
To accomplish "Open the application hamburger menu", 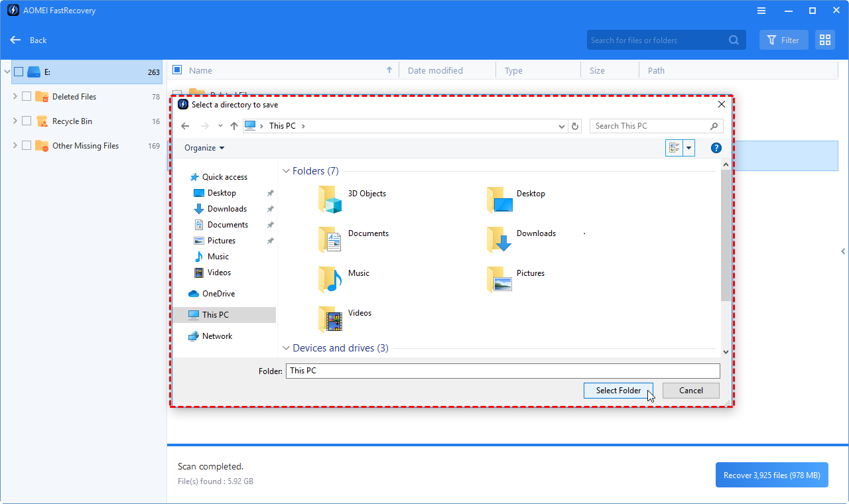I will tap(761, 10).
